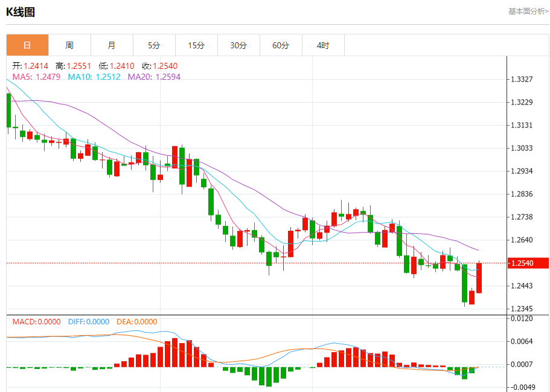
Task: Click the DEA:0.0000 label
Action: (137, 322)
